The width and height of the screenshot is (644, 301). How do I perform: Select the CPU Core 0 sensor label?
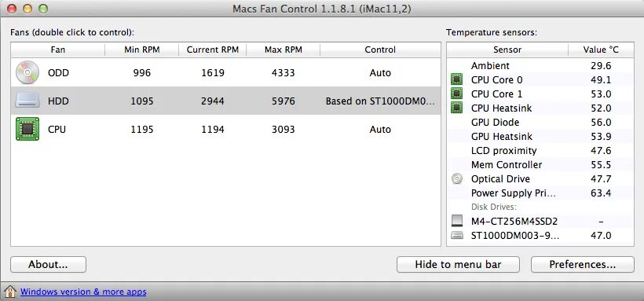click(x=496, y=80)
